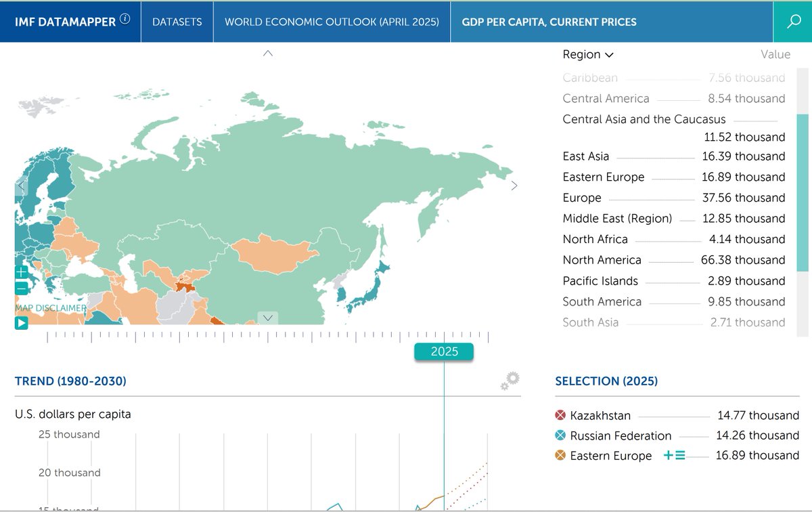The width and height of the screenshot is (812, 512).
Task: Select South Asia in region list
Action: (x=674, y=322)
